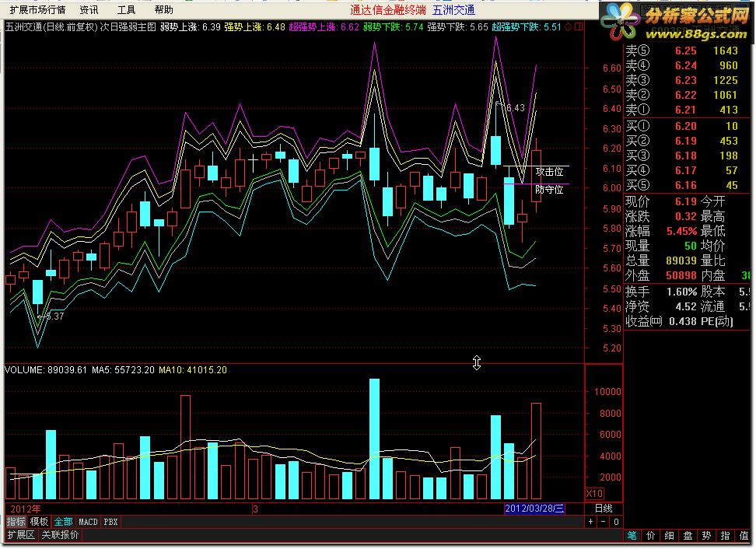Switch to the PBX indicator tab

(110, 522)
